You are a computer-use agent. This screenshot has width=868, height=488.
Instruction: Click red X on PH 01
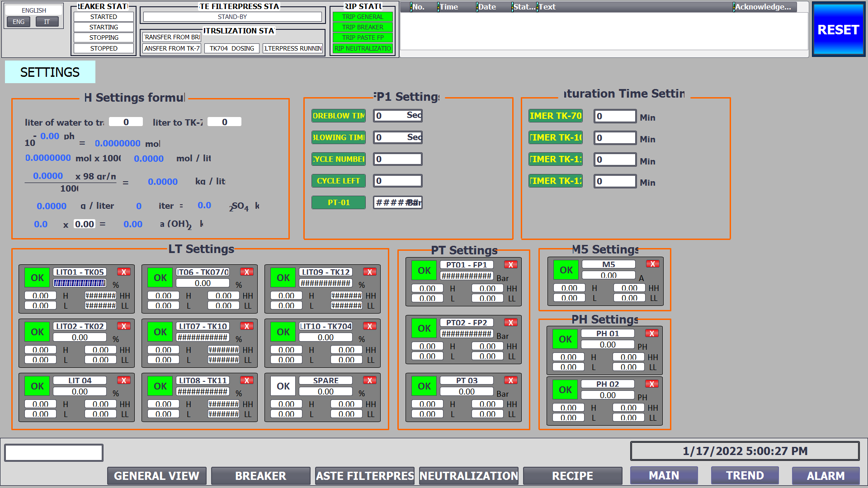(652, 333)
